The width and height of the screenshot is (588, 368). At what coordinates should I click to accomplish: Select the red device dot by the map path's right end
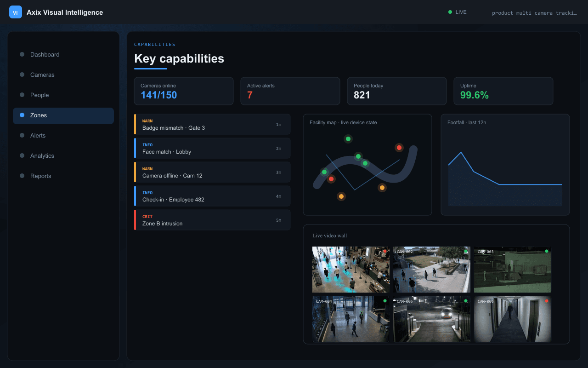(x=399, y=148)
